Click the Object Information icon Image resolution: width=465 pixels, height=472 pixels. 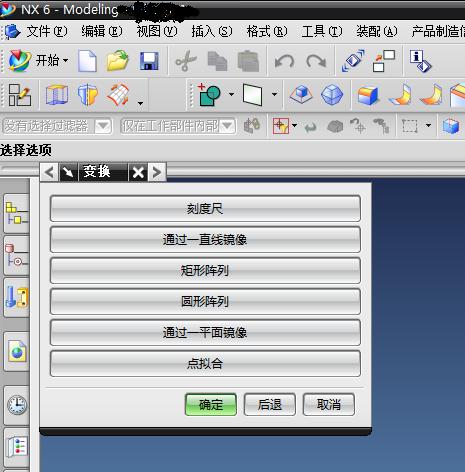click(420, 61)
